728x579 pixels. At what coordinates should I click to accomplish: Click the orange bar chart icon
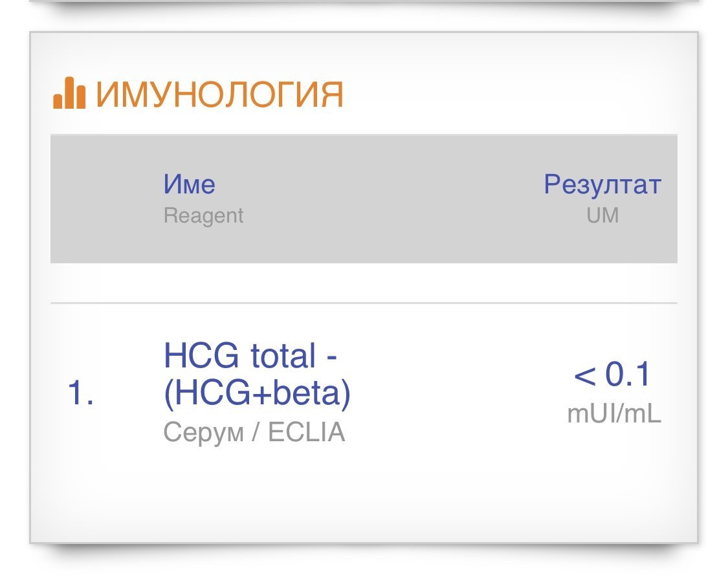click(69, 94)
